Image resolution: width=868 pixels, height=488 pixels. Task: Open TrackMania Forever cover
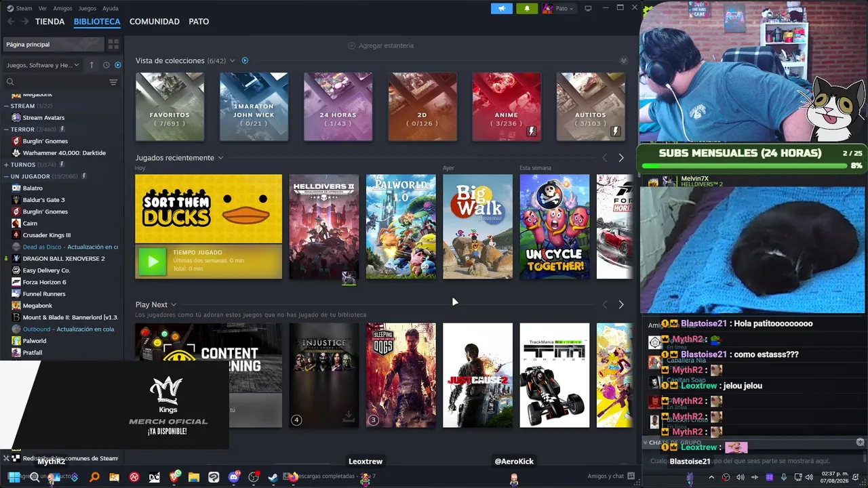tap(555, 375)
